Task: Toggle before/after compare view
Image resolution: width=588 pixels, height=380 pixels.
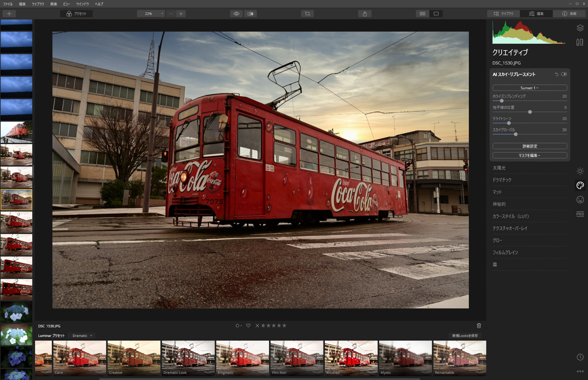Action: [250, 14]
